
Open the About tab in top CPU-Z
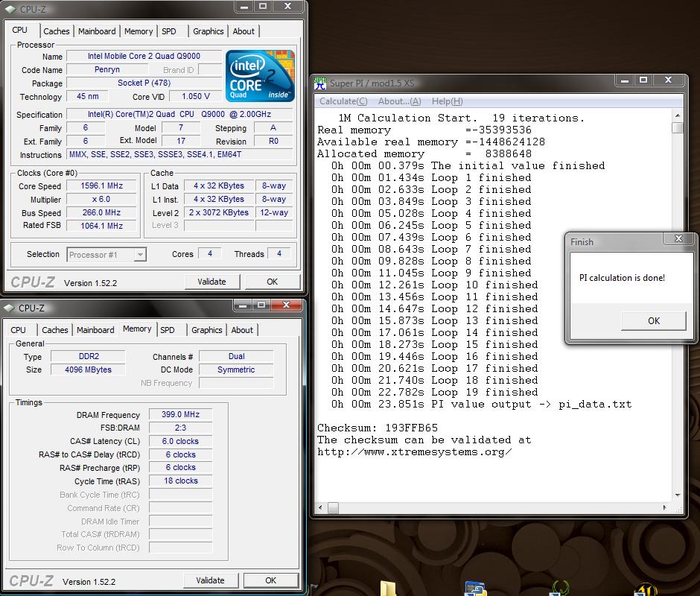click(x=244, y=31)
